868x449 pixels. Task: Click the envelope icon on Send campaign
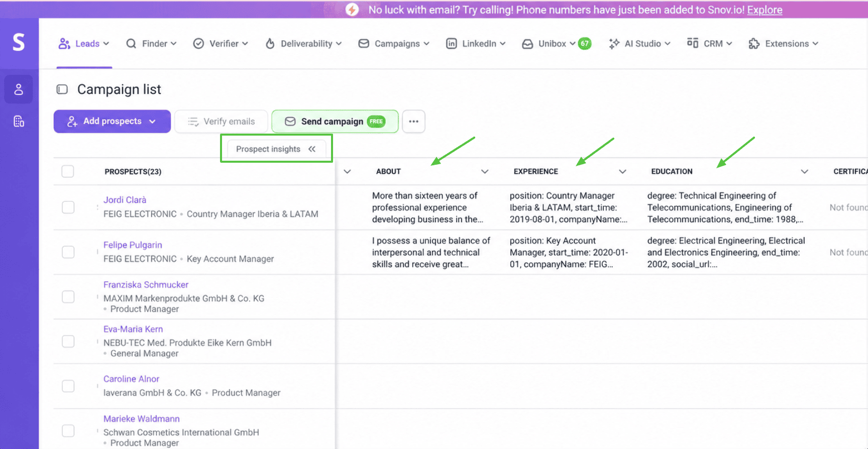click(x=290, y=122)
